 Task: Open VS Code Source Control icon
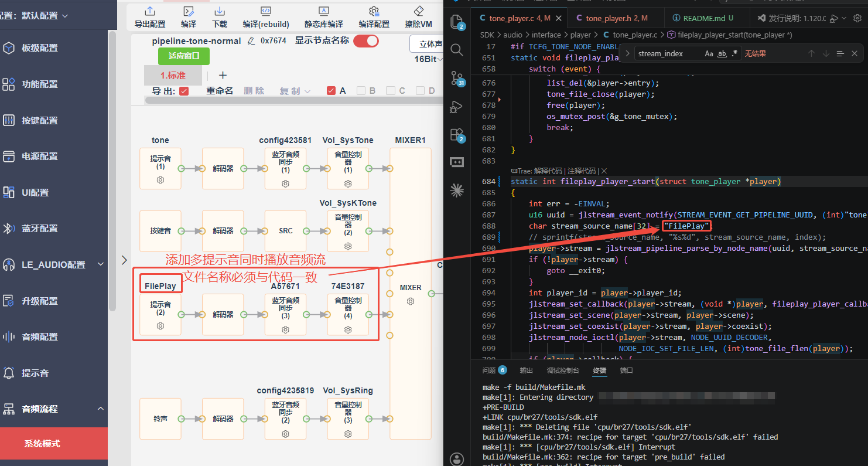457,77
